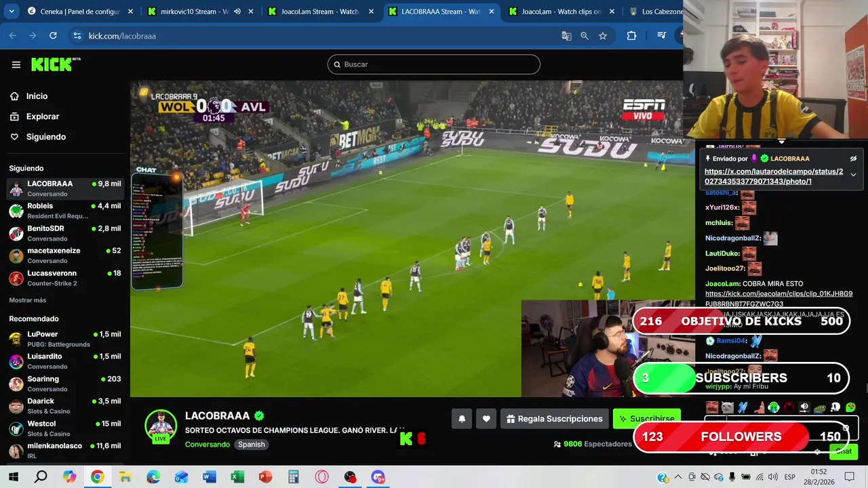Open Siguiendo in sidebar
Screen dimensions: 868x488
click(45, 137)
